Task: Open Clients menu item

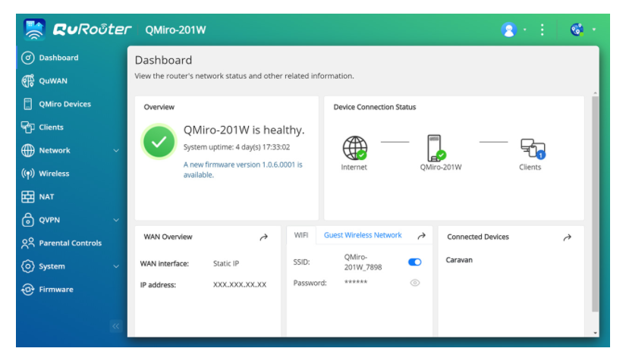Action: [51, 127]
